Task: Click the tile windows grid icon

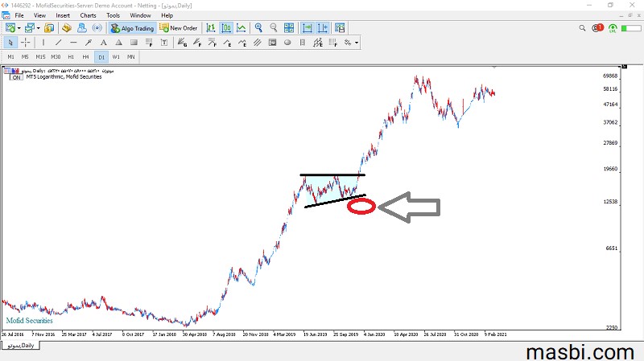Action: point(289,28)
